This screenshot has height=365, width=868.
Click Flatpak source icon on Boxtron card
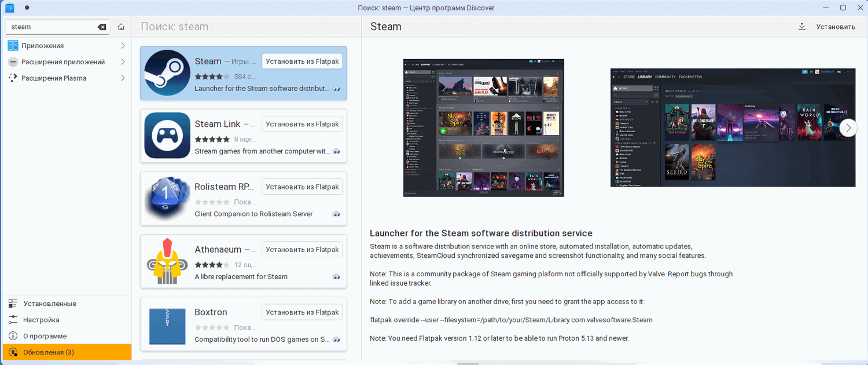(x=336, y=339)
